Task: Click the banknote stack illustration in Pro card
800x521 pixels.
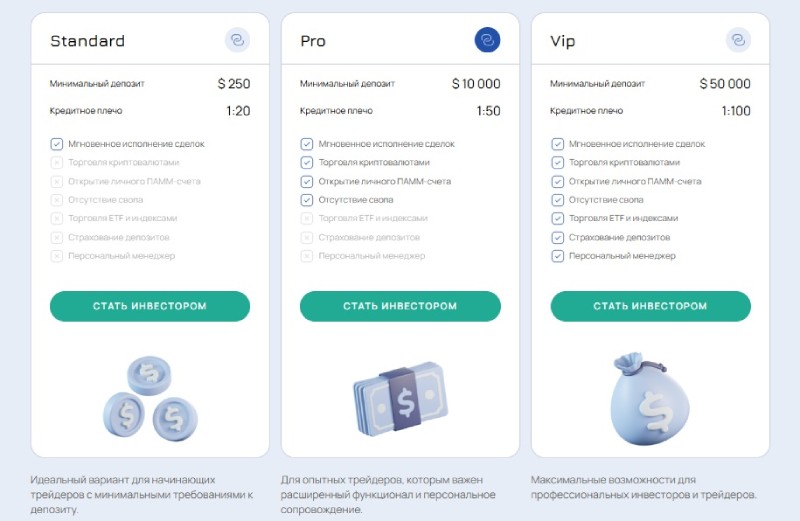Action: click(x=400, y=397)
